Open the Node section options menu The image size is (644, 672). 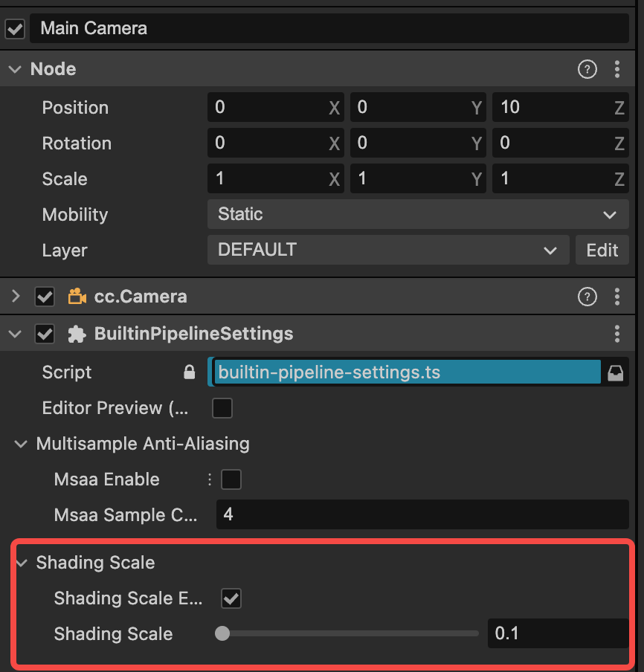pos(617,70)
